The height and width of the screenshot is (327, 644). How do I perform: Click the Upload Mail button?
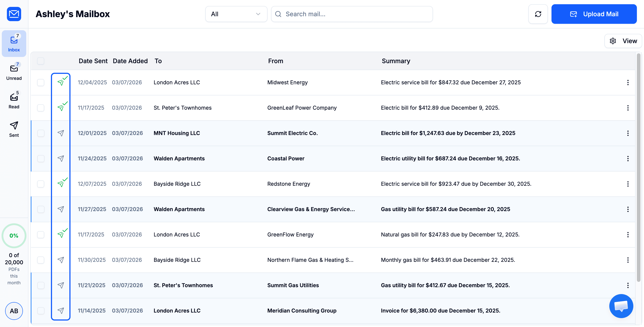coord(594,14)
